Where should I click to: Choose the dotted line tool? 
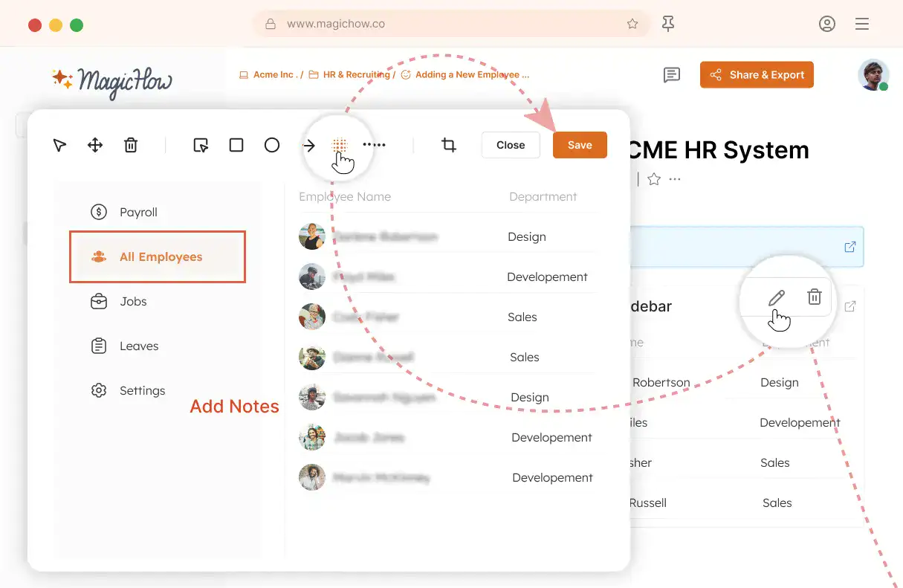(375, 145)
